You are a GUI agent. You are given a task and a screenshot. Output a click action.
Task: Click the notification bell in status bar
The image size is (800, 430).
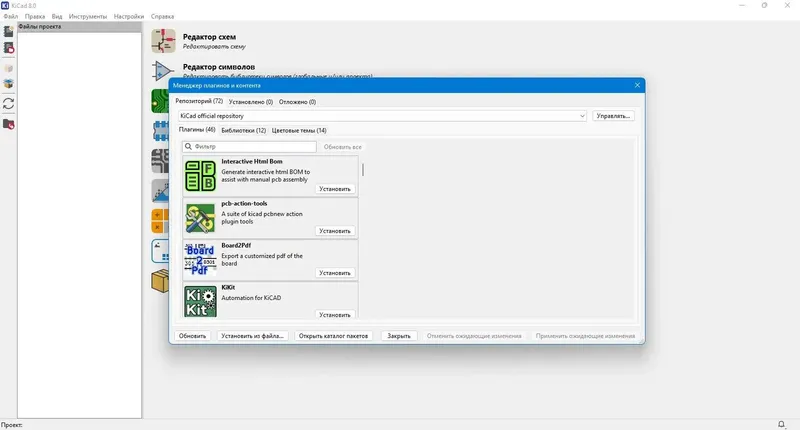[x=781, y=424]
